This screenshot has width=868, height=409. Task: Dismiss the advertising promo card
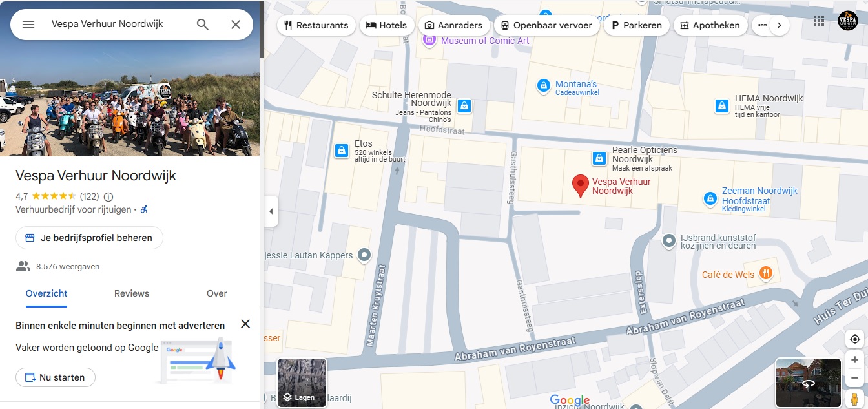(245, 324)
